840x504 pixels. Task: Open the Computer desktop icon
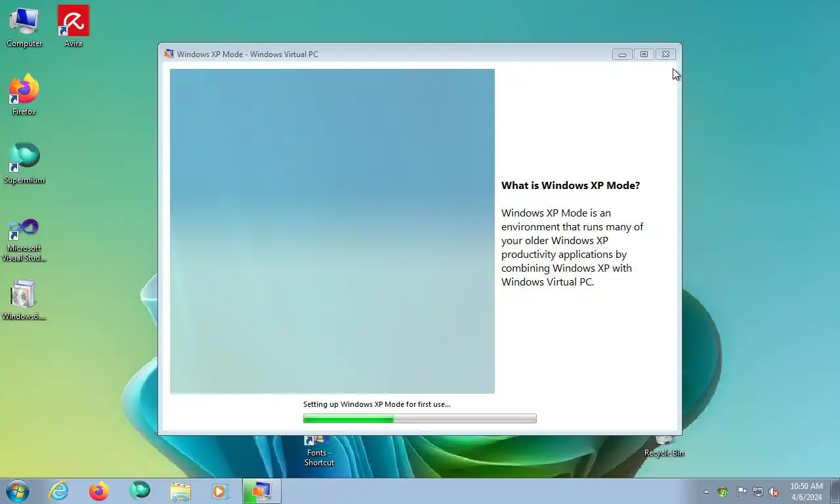tap(24, 27)
